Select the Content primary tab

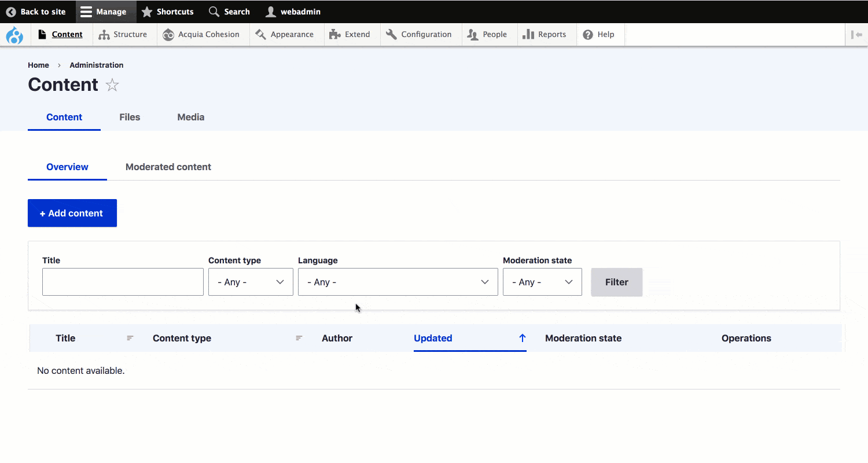pos(64,117)
